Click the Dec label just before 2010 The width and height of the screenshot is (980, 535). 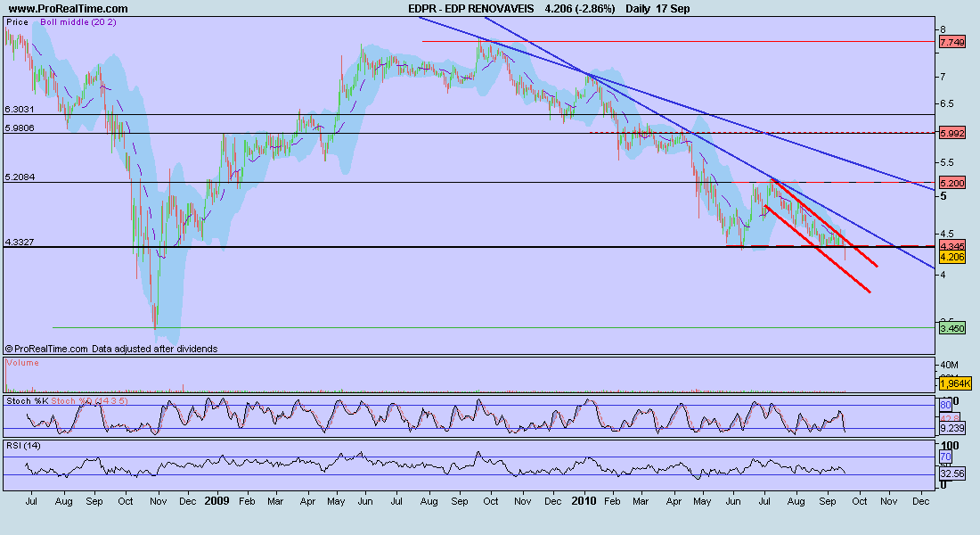point(552,501)
